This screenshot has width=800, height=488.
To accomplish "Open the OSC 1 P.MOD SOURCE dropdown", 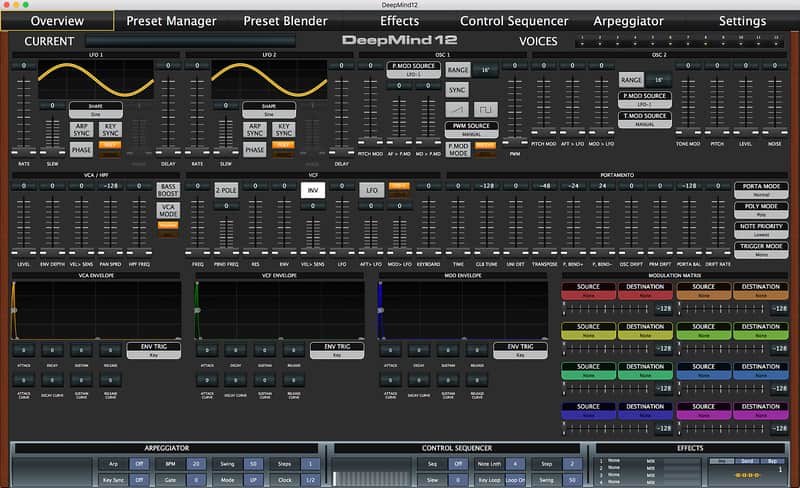I will [x=413, y=70].
